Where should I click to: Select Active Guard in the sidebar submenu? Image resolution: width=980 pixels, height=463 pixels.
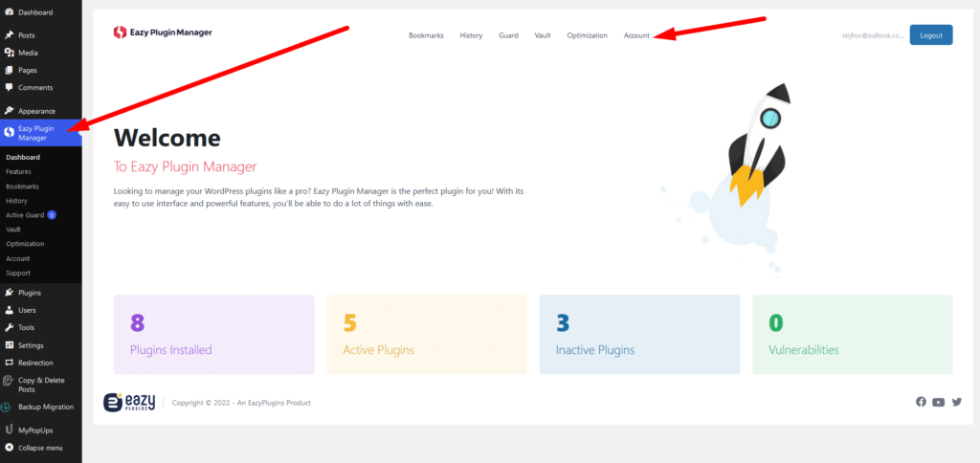tap(25, 215)
